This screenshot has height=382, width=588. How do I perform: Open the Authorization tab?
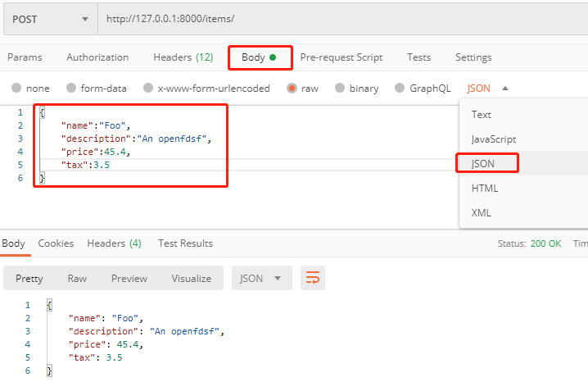point(97,57)
